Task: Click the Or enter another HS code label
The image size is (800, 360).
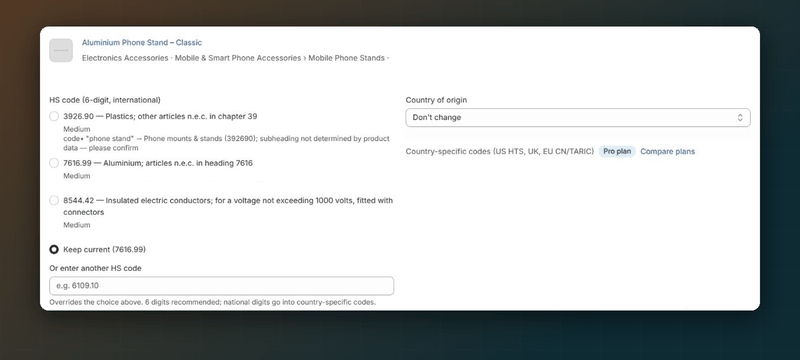Action: point(95,268)
